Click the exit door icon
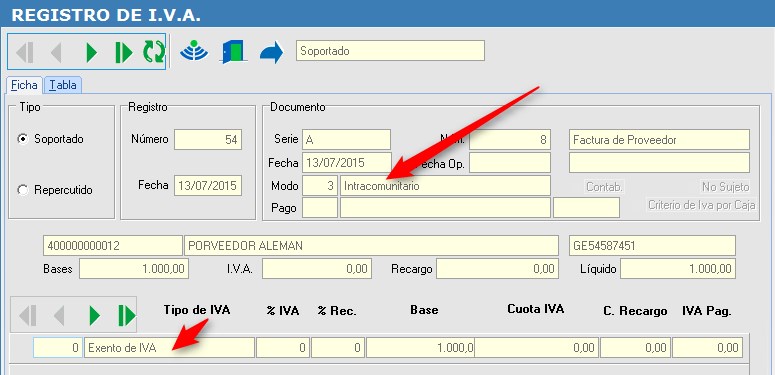Image resolution: width=775 pixels, height=375 pixels. pos(233,52)
